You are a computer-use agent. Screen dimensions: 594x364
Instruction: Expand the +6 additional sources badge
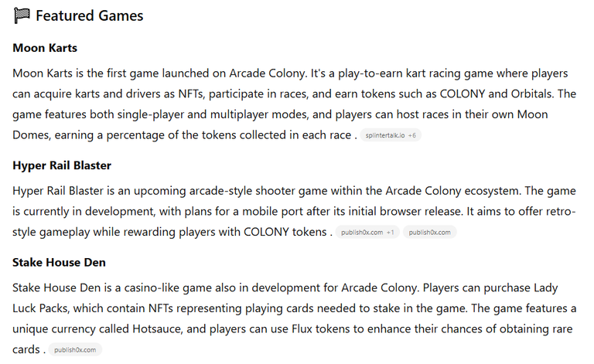pyautogui.click(x=411, y=135)
